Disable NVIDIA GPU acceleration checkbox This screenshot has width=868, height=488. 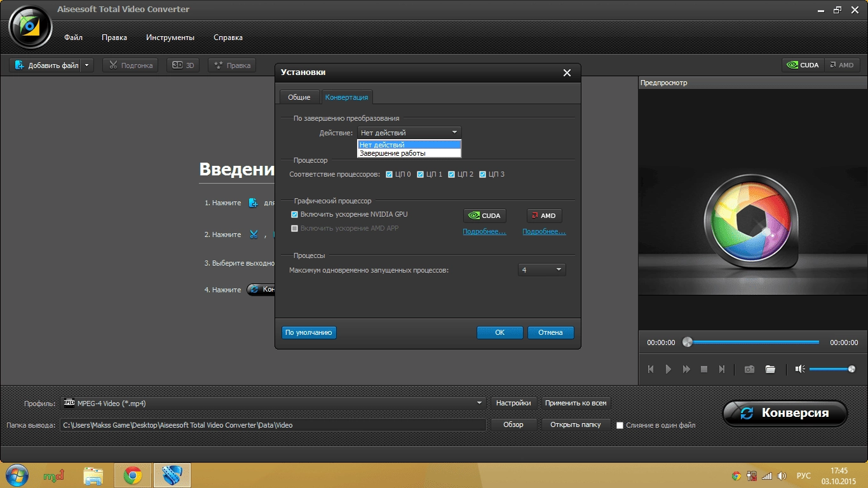click(294, 215)
